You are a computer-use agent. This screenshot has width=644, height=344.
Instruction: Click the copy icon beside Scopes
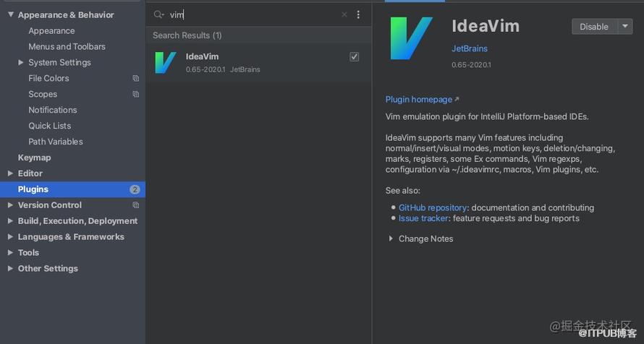pyautogui.click(x=135, y=94)
